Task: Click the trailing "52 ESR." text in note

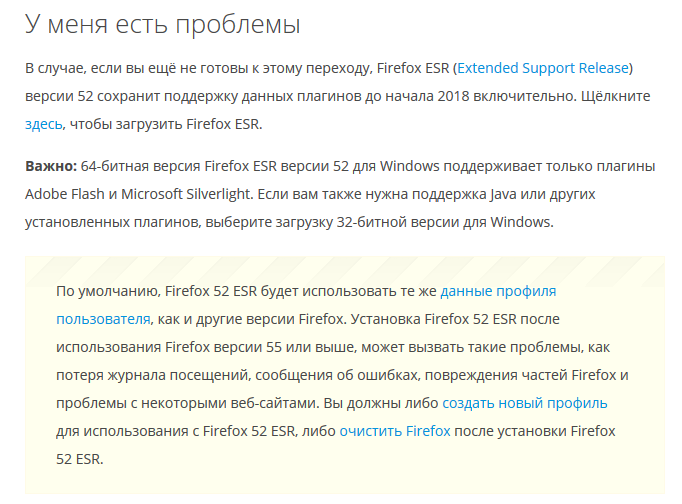Action: 80,459
